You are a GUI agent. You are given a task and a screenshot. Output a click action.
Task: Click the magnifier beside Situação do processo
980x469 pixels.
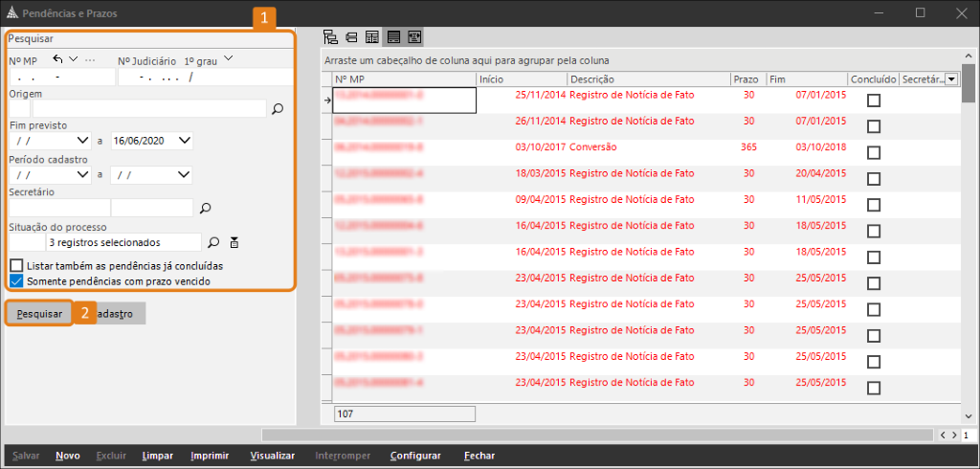click(213, 242)
